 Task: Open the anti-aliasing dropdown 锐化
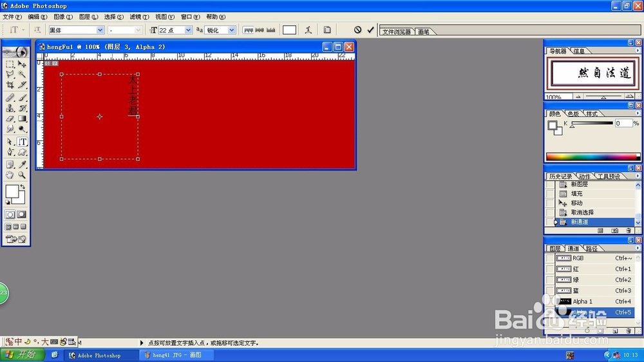(232, 30)
